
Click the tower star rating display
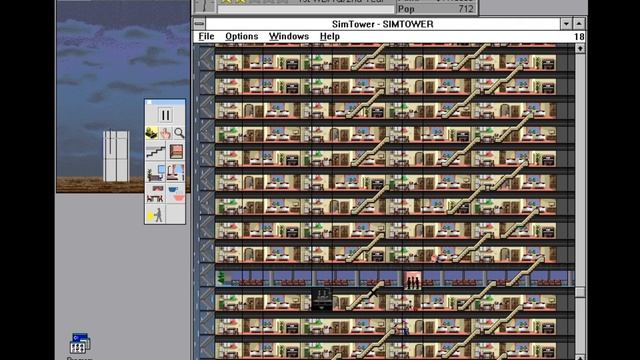[x=253, y=1]
